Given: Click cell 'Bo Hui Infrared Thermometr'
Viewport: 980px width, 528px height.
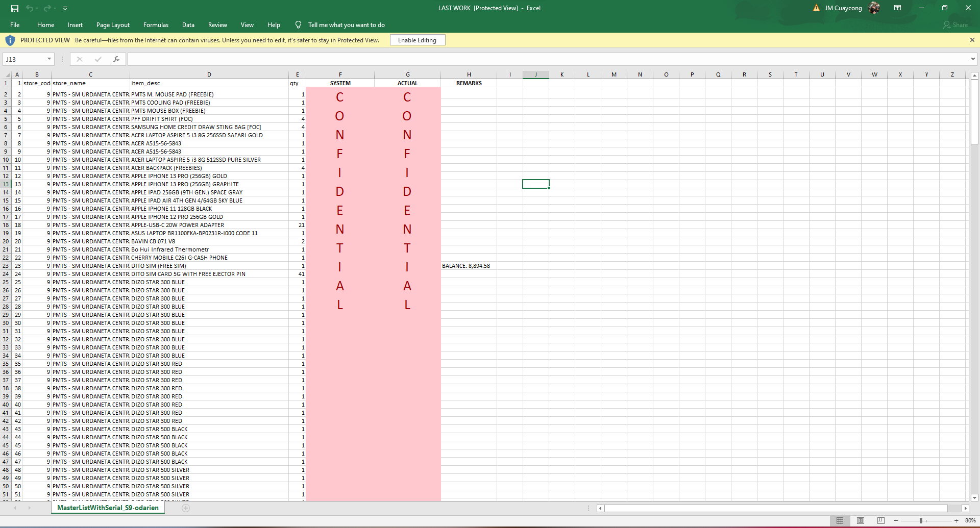Looking at the screenshot, I should (x=209, y=249).
